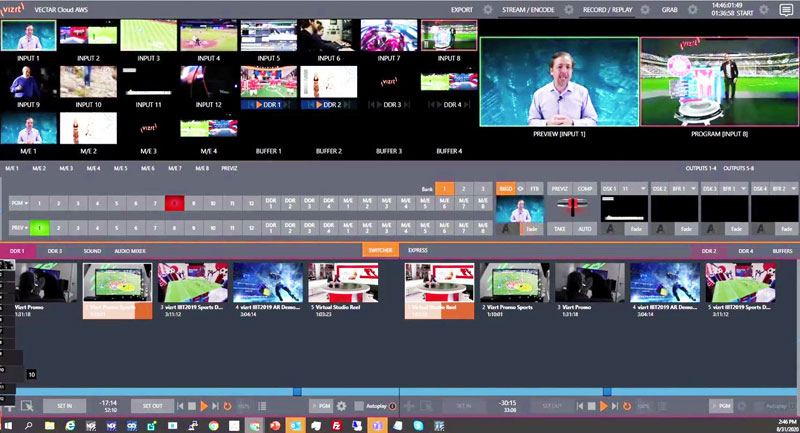The height and width of the screenshot is (433, 800).
Task: Open the Stream / Encode settings gear
Action: [568, 10]
